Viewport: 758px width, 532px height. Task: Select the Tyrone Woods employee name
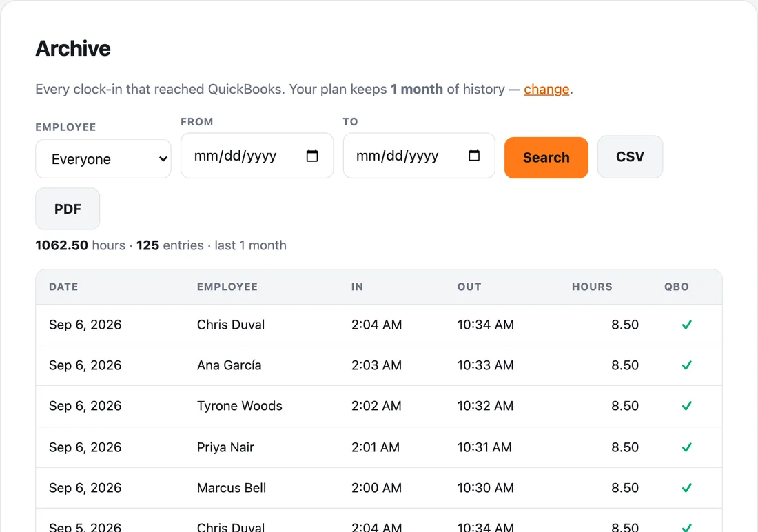(239, 406)
